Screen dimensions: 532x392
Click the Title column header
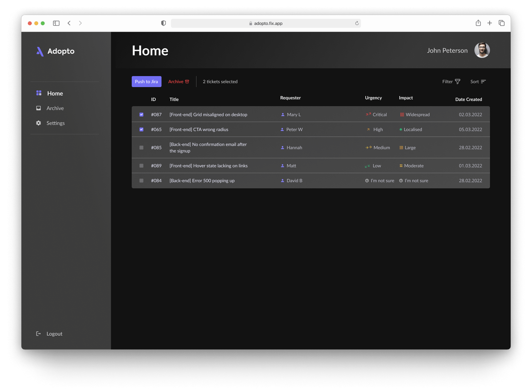tap(174, 99)
